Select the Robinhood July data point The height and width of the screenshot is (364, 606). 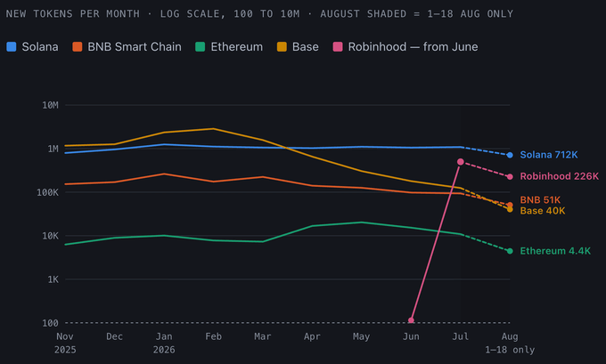461,162
